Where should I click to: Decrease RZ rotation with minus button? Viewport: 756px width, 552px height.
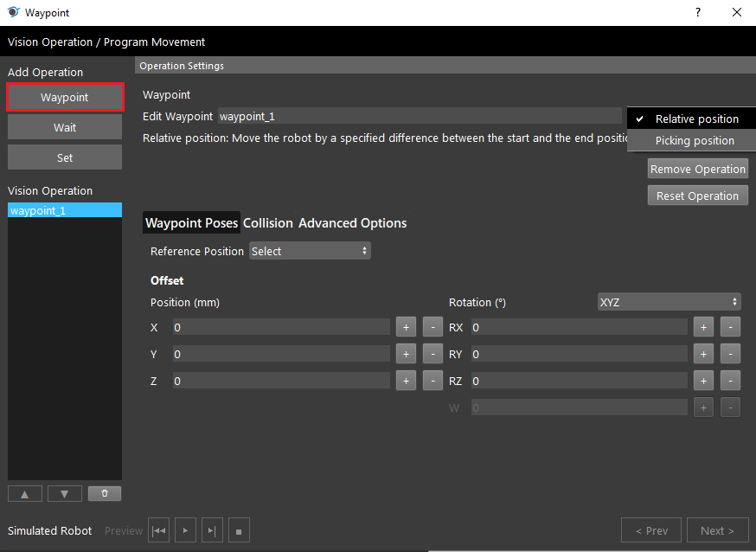[x=730, y=381]
